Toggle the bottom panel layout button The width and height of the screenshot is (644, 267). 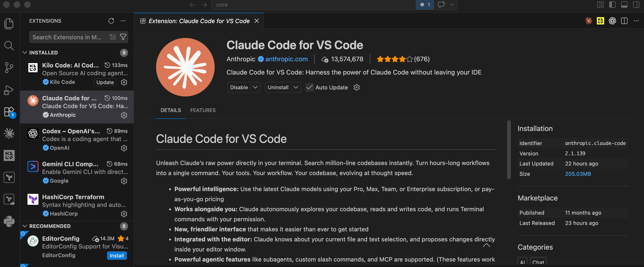624,5
